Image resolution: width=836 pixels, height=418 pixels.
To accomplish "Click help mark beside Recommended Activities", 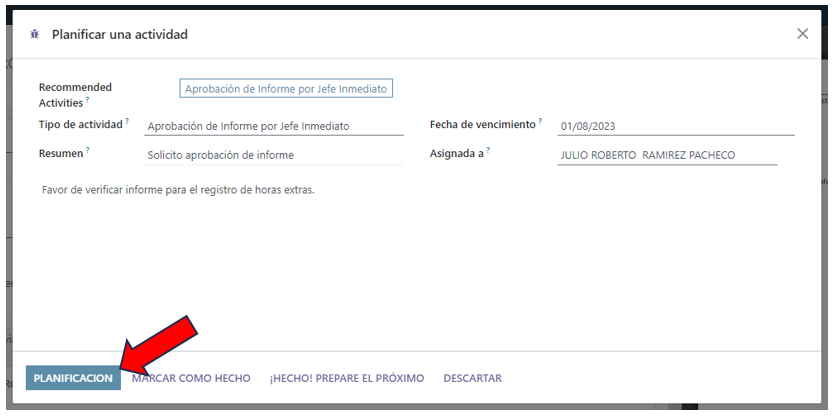I will 87,100.
